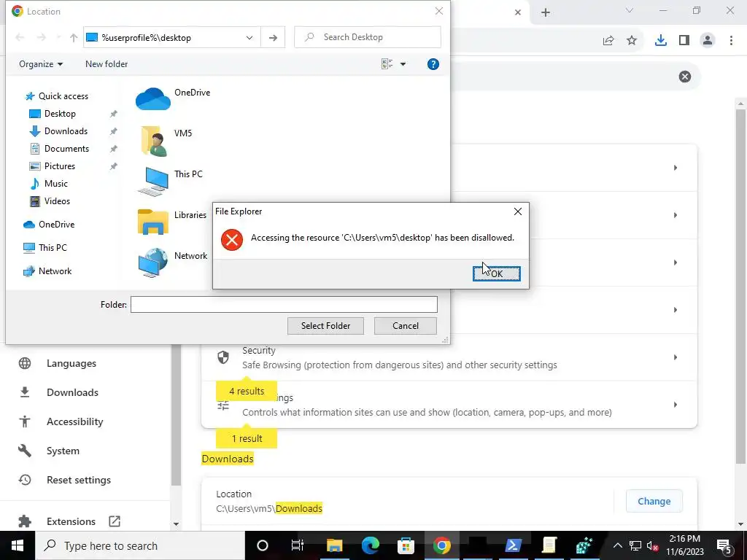Open the Windows Start menu
Image resolution: width=747 pixels, height=560 pixels.
click(18, 545)
